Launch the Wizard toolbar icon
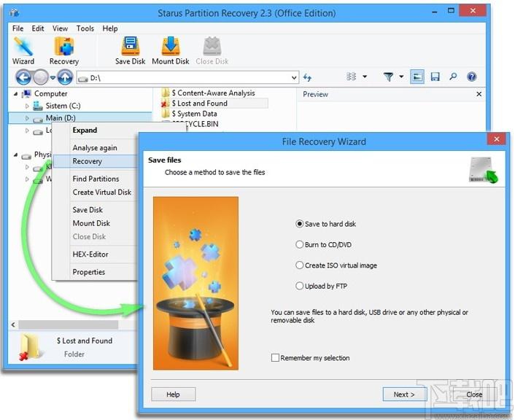Image resolution: width=515 pixels, height=420 pixels. pyautogui.click(x=23, y=50)
